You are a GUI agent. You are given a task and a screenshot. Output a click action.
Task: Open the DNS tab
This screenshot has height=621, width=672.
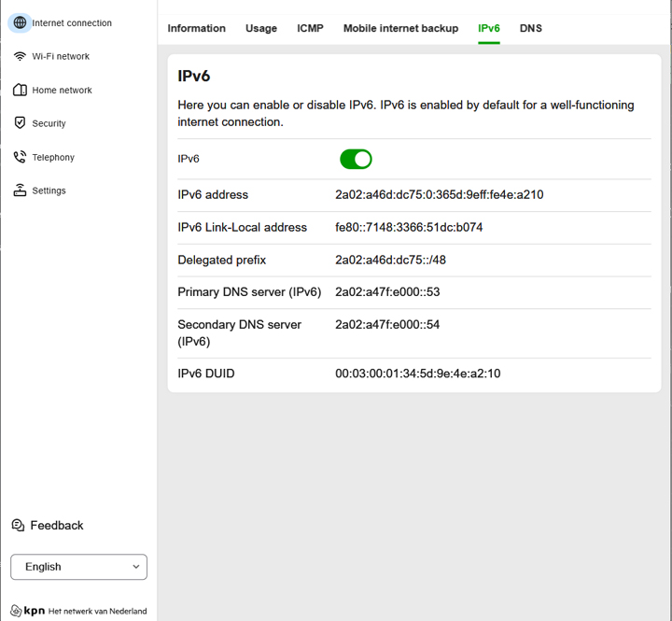coord(531,28)
